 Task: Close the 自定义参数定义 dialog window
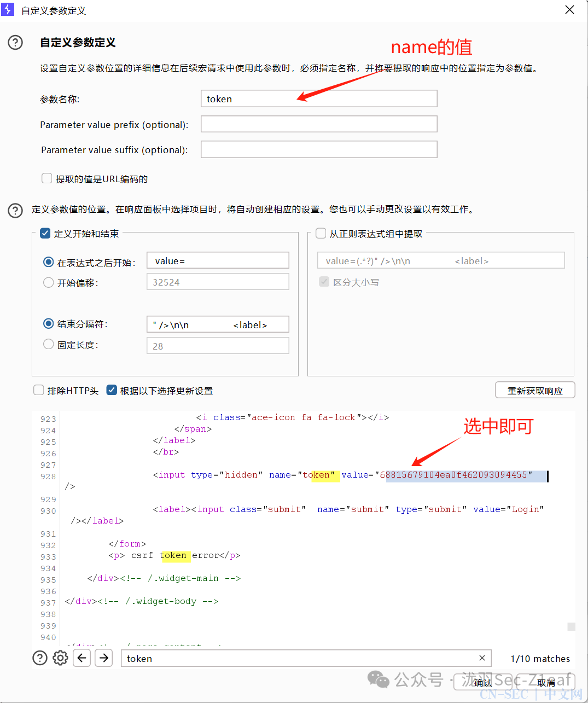coord(569,10)
